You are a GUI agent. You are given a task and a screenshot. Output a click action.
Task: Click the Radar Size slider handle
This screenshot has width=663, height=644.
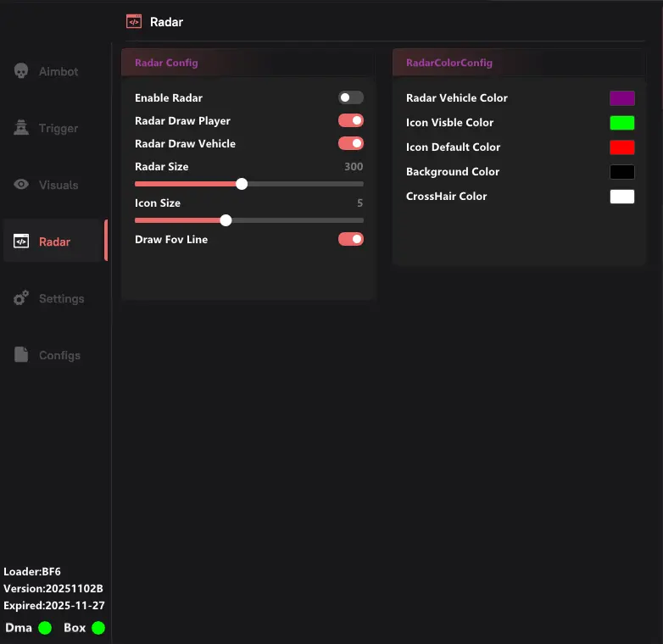242,184
